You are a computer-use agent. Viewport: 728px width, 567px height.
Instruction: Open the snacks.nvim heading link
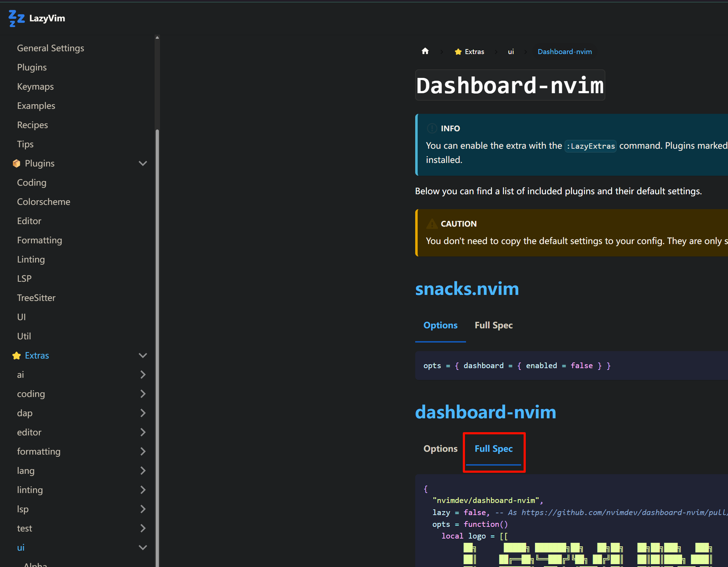(467, 288)
